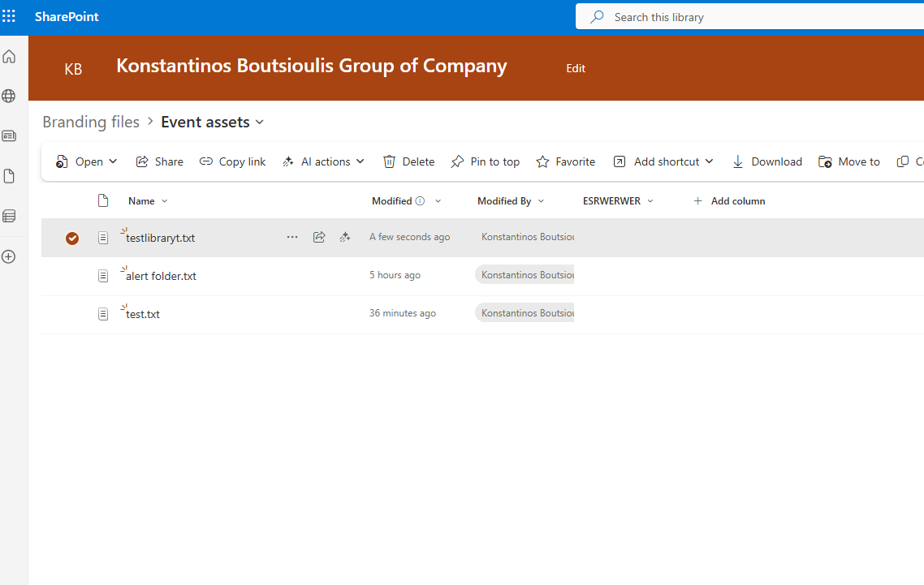The image size is (924, 585).
Task: Open the app launcher waffle icon
Action: click(9, 16)
